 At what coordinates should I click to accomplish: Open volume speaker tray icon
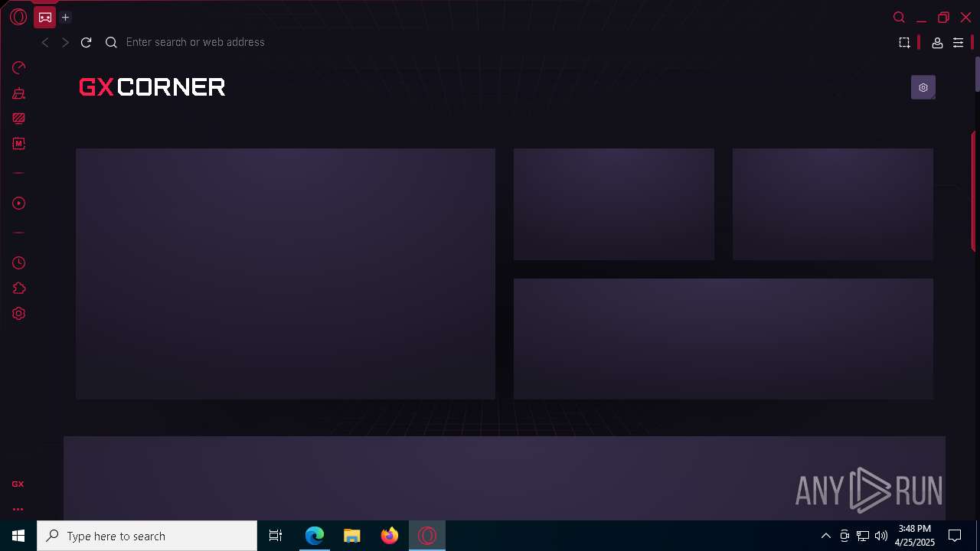[x=881, y=536]
